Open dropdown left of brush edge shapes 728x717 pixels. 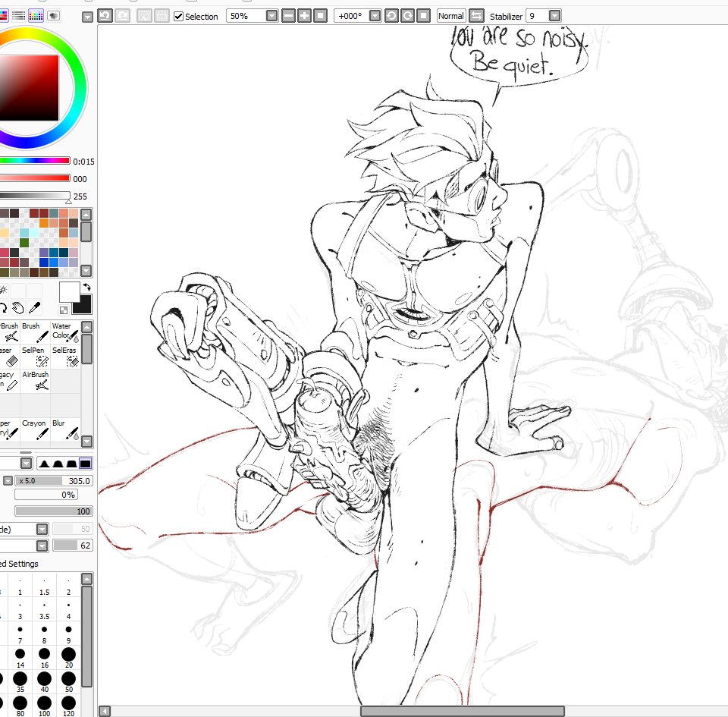click(27, 463)
